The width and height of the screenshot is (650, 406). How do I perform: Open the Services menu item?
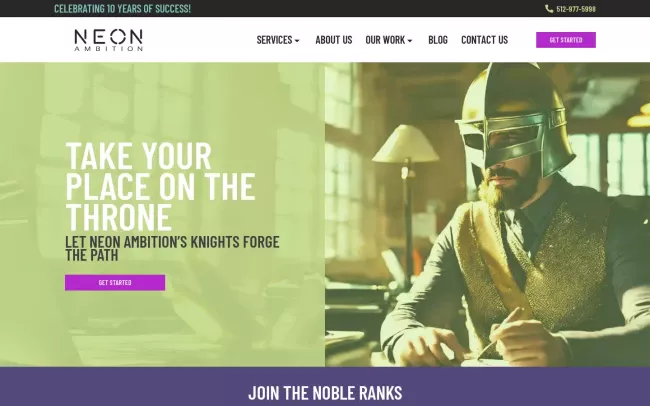[x=274, y=40]
